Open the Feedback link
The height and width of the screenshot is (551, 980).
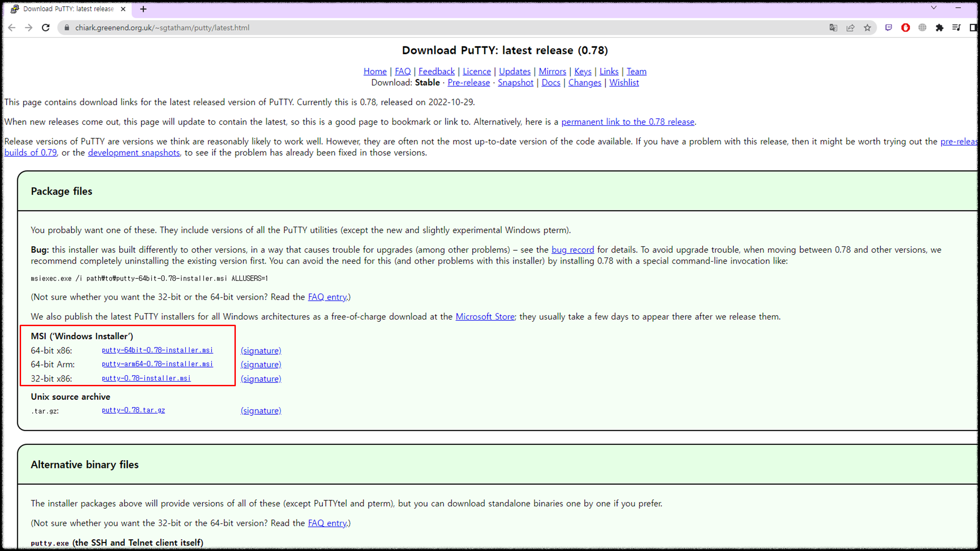point(436,71)
